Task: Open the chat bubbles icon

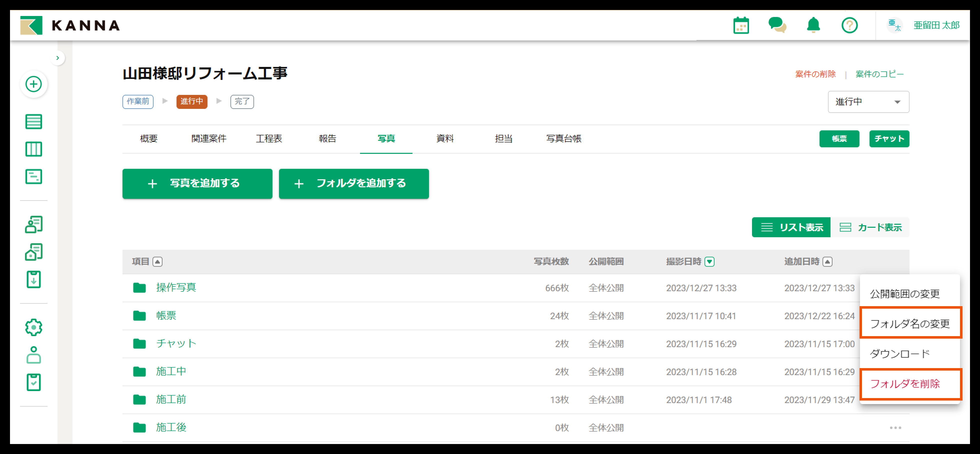Action: pos(777,25)
